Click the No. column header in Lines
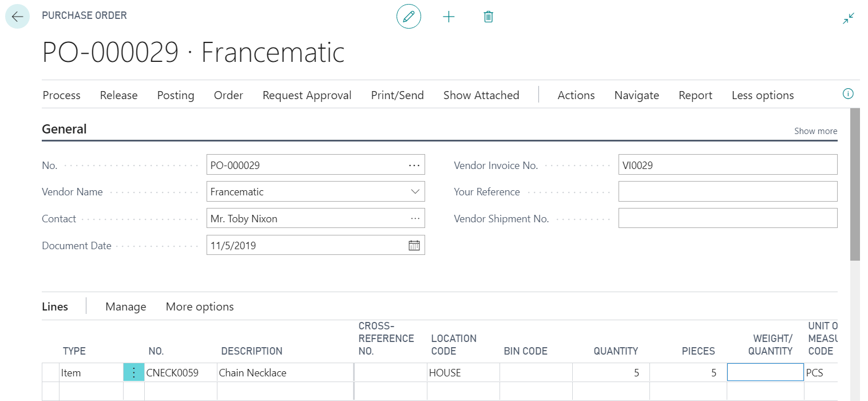This screenshot has height=401, width=868. pos(156,351)
